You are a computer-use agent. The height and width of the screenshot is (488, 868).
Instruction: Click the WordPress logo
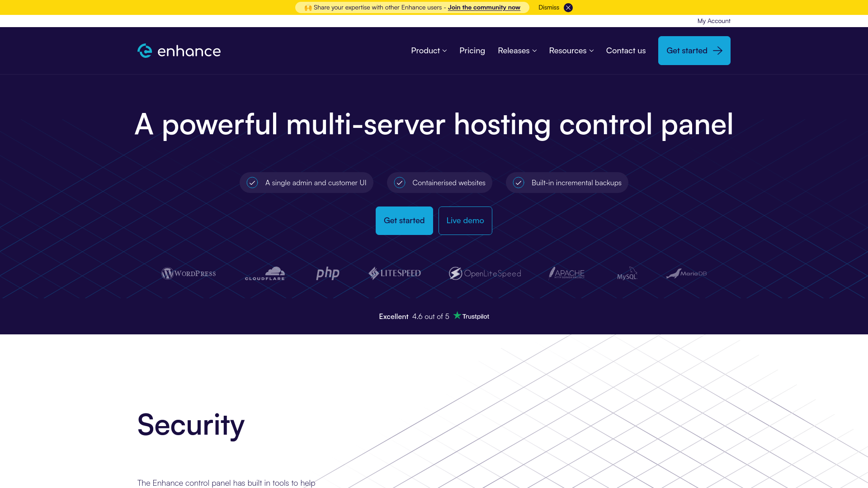point(189,273)
